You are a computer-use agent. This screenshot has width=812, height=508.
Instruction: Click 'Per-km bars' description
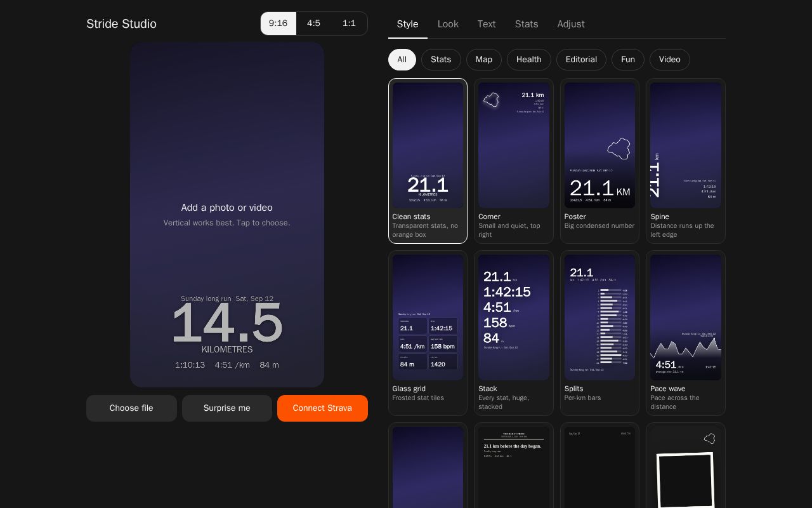pyautogui.click(x=582, y=398)
